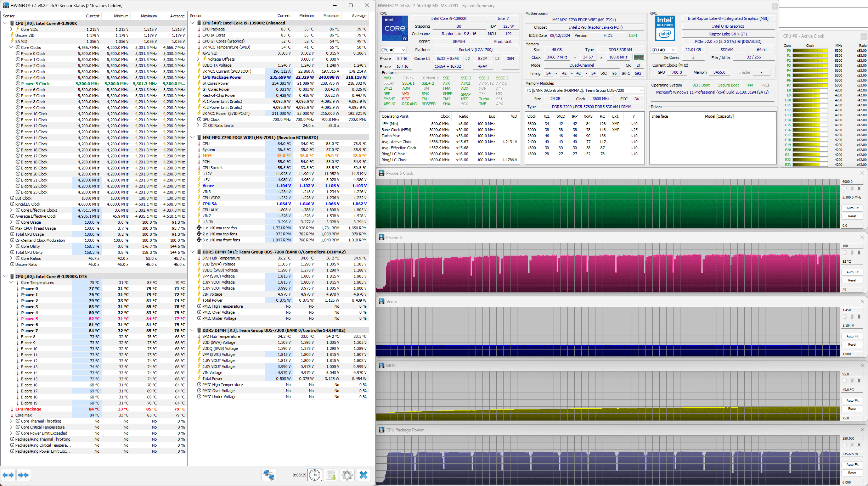Click Auto Fit on P-core 5 temperature graph
Screen dimensions: 868x486
coord(852,272)
